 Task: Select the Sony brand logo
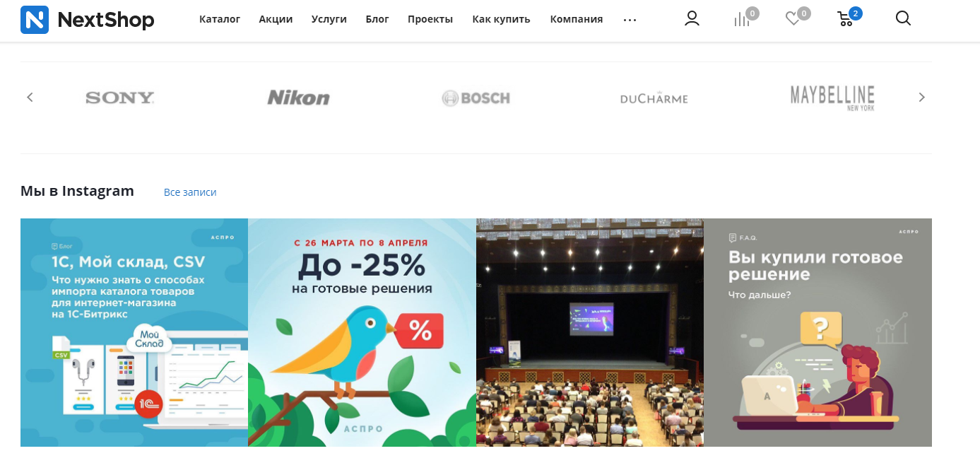point(120,98)
